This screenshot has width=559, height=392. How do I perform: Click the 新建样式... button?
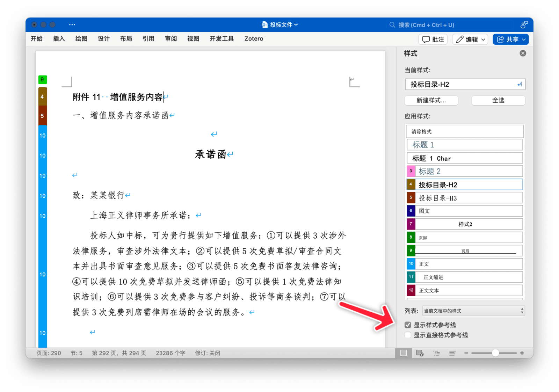click(431, 101)
